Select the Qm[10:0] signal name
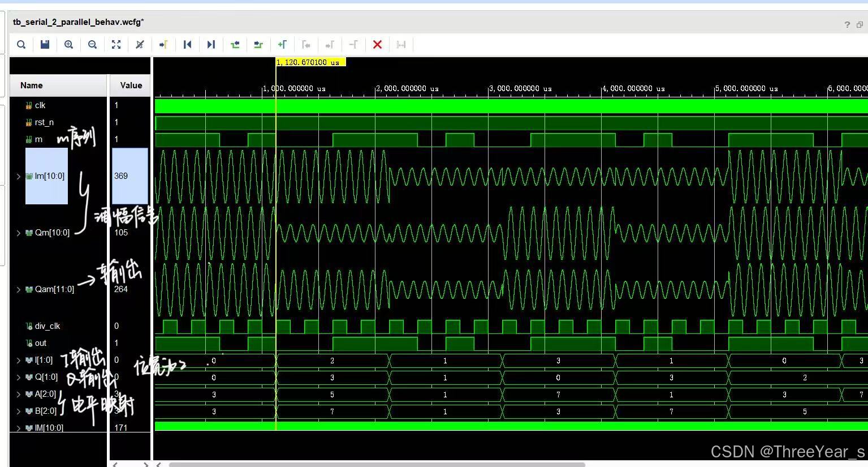 point(52,233)
